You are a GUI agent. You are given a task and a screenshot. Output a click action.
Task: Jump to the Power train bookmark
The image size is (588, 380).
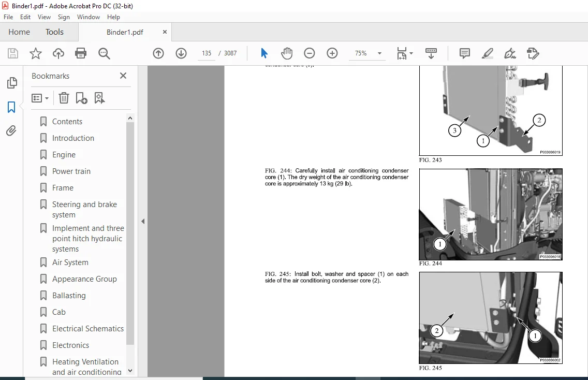[x=71, y=171]
